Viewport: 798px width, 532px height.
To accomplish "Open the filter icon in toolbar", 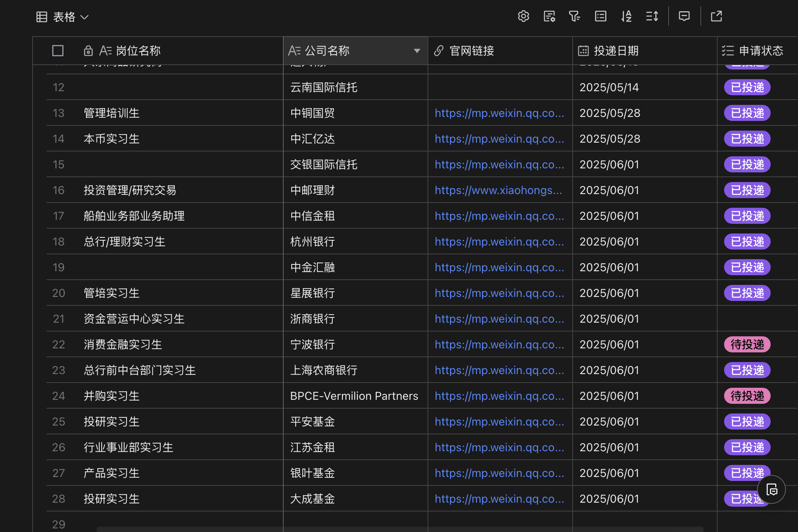I will [x=575, y=16].
